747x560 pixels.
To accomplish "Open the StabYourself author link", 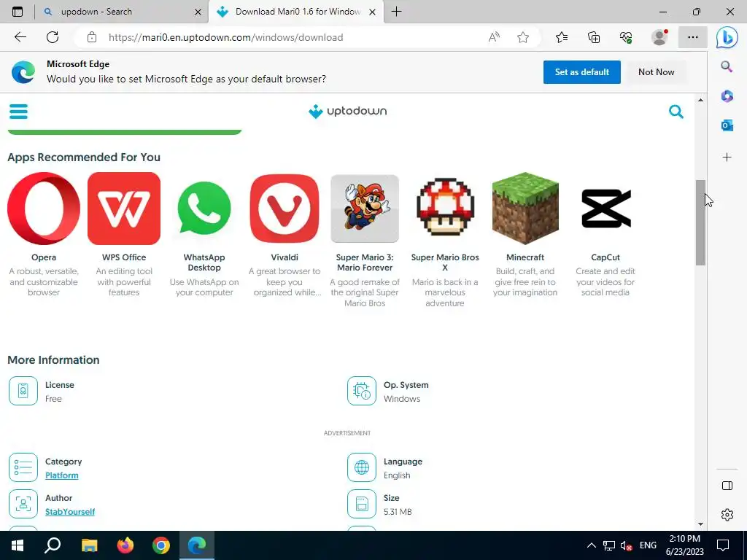I will coord(70,512).
